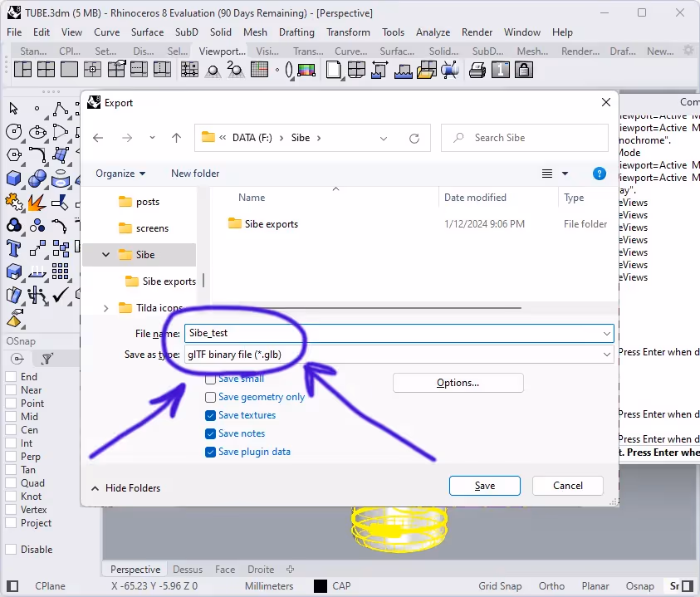This screenshot has height=597, width=700.
Task: Switch to the Droite viewport tab
Action: 261,570
